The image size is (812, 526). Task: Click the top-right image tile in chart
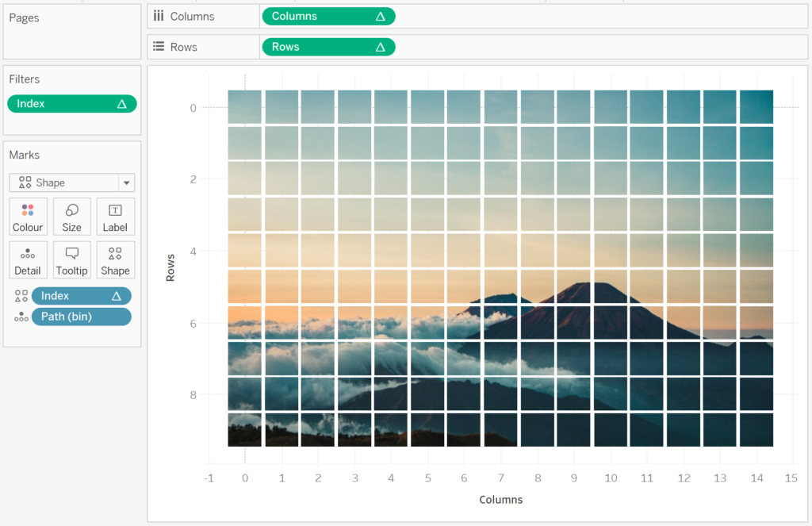(x=756, y=107)
